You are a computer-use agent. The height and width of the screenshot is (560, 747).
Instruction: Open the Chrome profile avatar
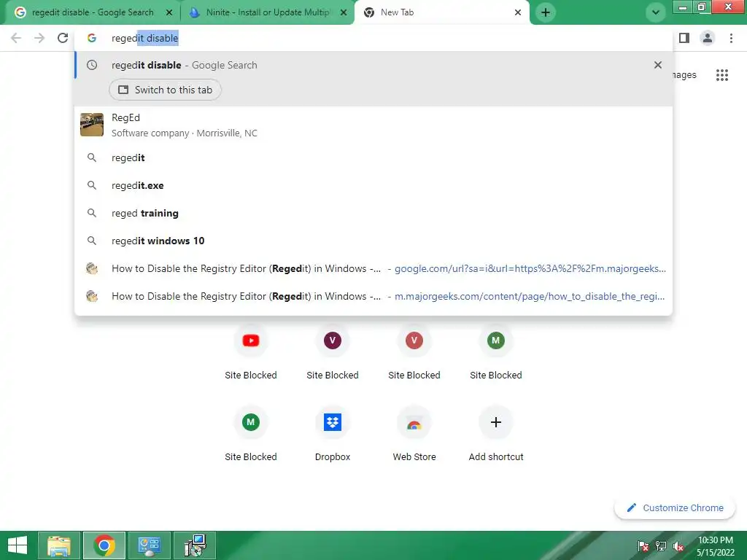coord(708,38)
